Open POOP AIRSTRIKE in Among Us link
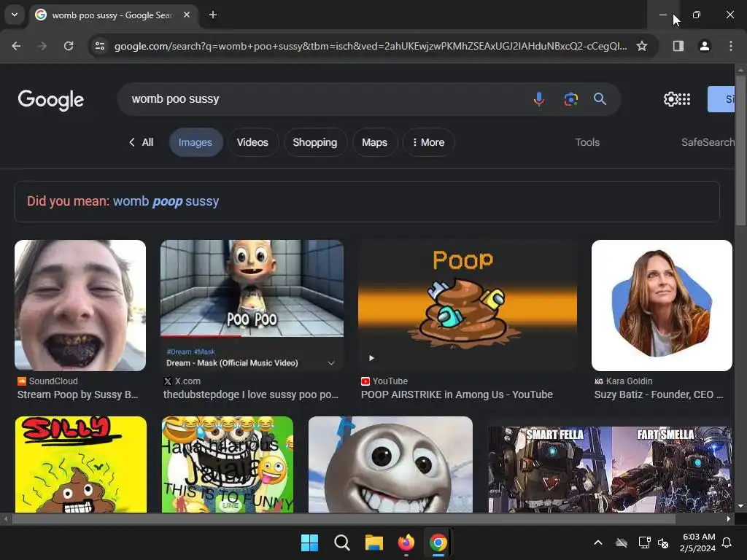The width and height of the screenshot is (747, 560). tap(457, 394)
